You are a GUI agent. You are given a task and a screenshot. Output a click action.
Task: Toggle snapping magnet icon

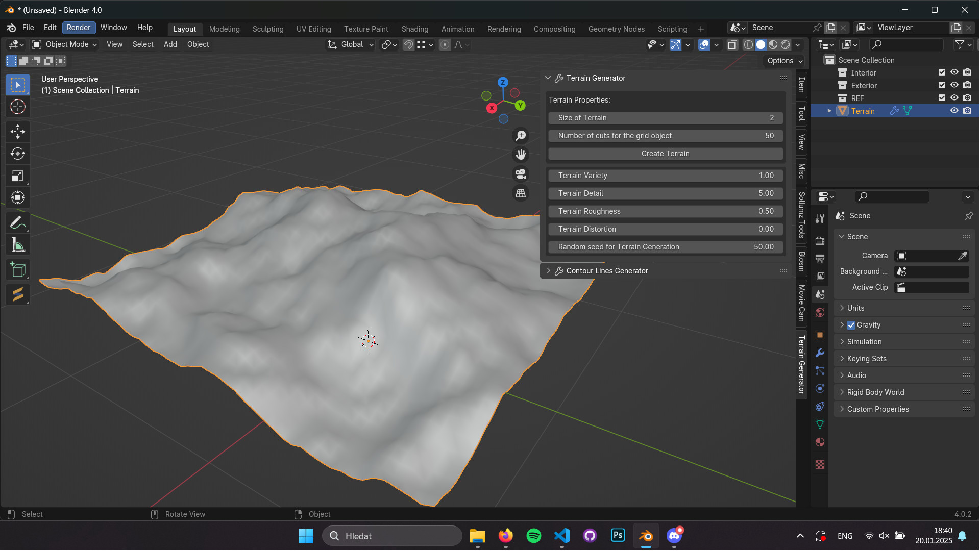click(x=408, y=45)
